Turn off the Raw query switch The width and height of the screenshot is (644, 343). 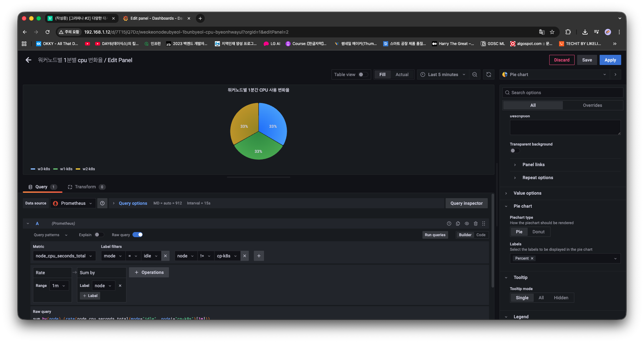coord(138,235)
